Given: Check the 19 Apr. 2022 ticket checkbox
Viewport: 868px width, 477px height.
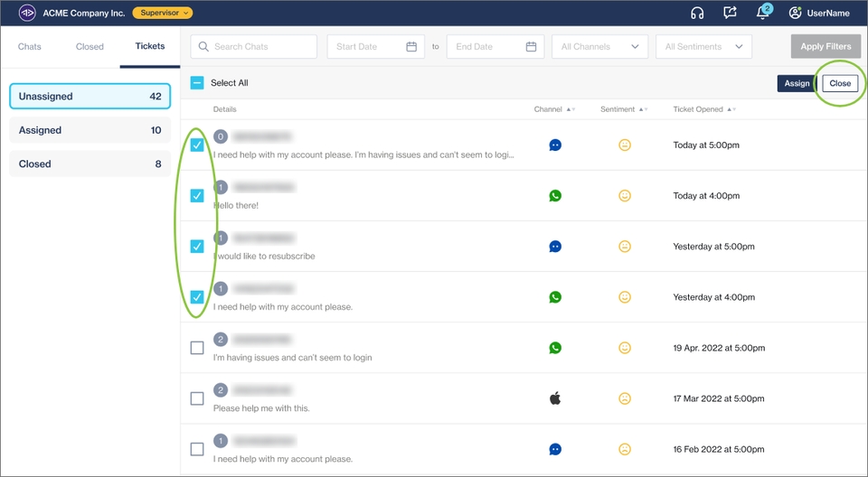Looking at the screenshot, I should (197, 348).
